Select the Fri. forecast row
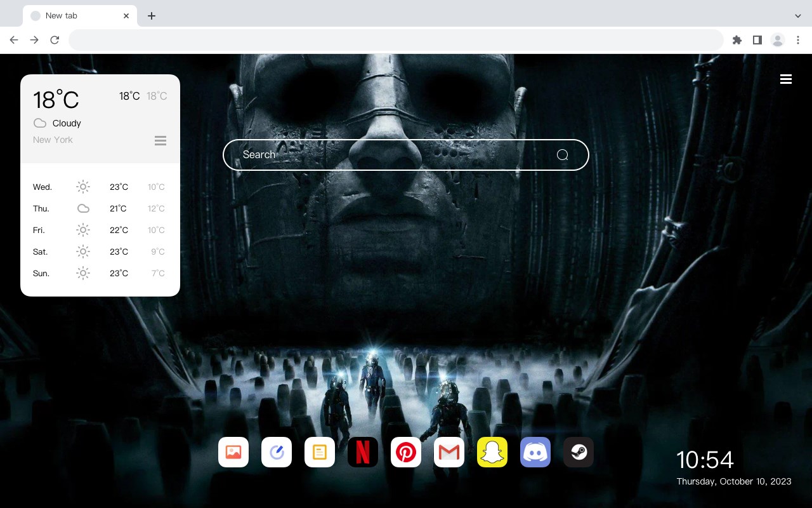The width and height of the screenshot is (812, 508). click(x=100, y=230)
